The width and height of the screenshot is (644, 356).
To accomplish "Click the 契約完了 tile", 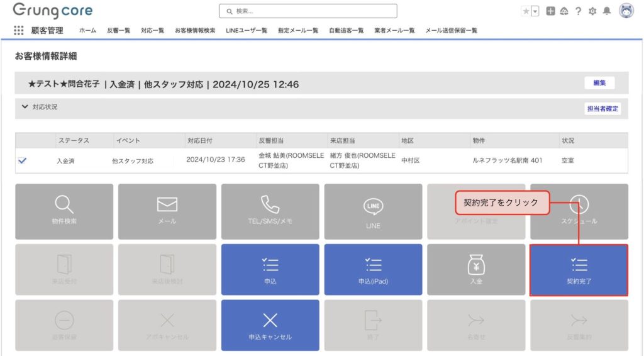I will (579, 270).
